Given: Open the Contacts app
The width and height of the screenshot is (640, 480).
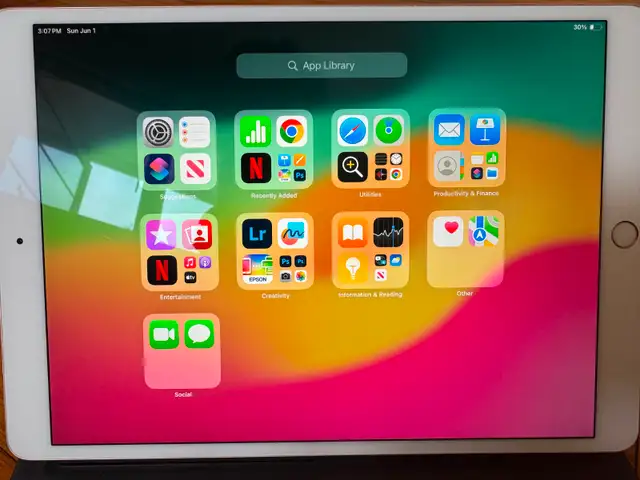Looking at the screenshot, I should click(x=449, y=166).
